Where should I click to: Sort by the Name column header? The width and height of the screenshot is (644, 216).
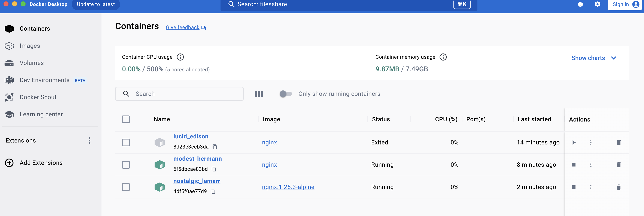pyautogui.click(x=162, y=119)
